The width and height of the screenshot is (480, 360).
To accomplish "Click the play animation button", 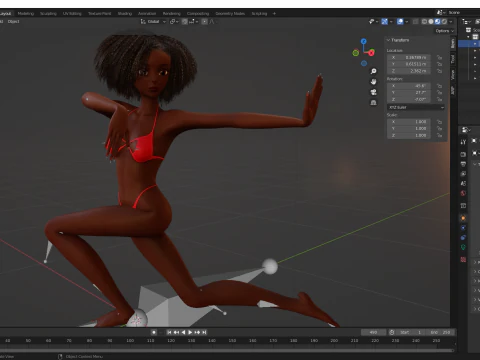I will click(190, 332).
